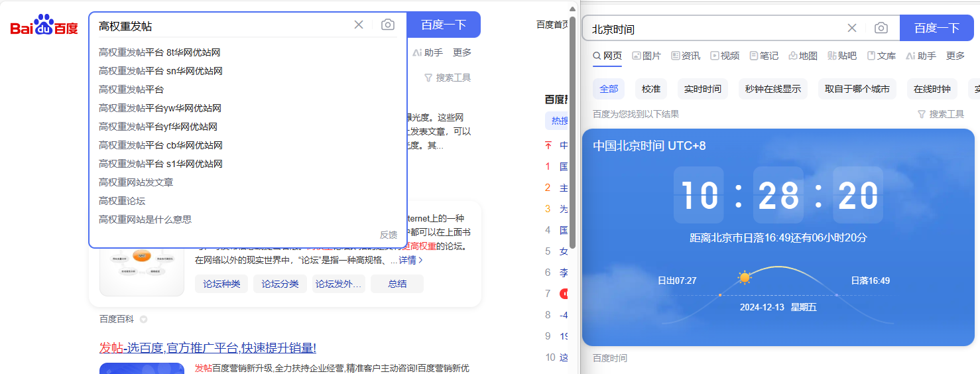The image size is (980, 374).
Task: Click 论坛种类 chip in encyclopedia card
Action: 221,284
